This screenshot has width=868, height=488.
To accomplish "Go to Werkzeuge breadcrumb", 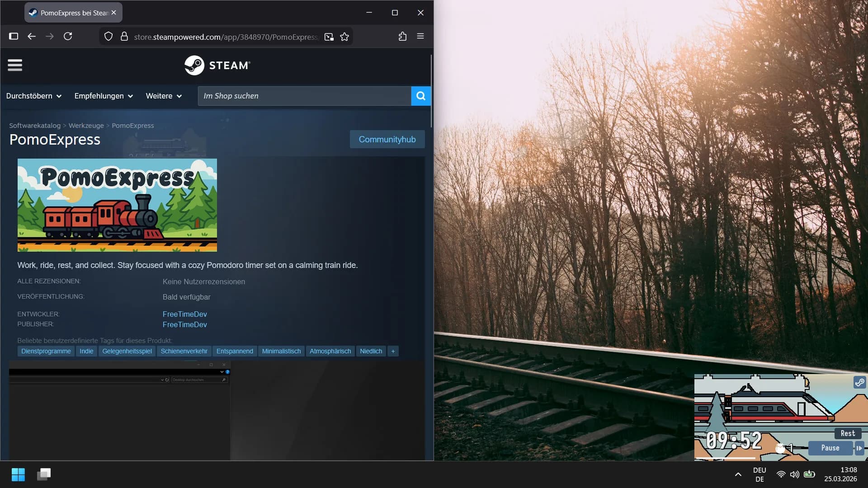I will [86, 126].
